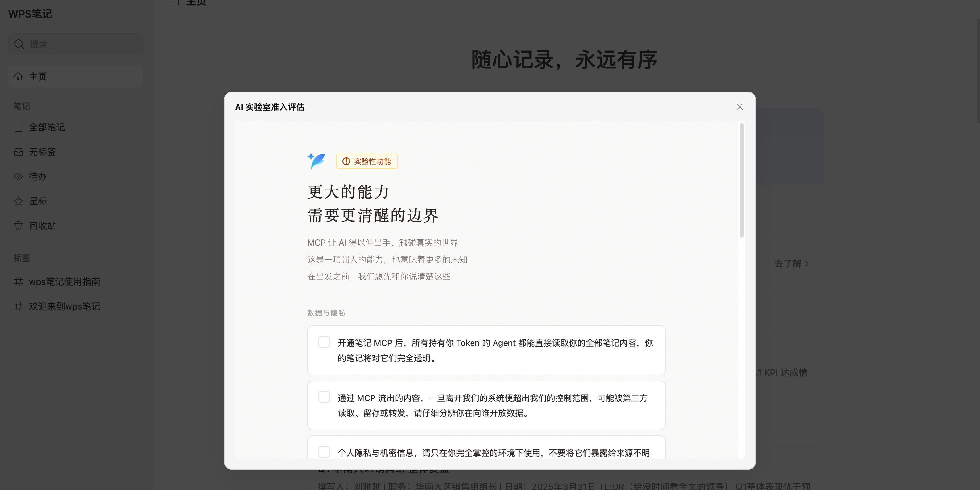The image size is (980, 490).
Task: Select tag wps笔记使用指南
Action: coord(75,282)
